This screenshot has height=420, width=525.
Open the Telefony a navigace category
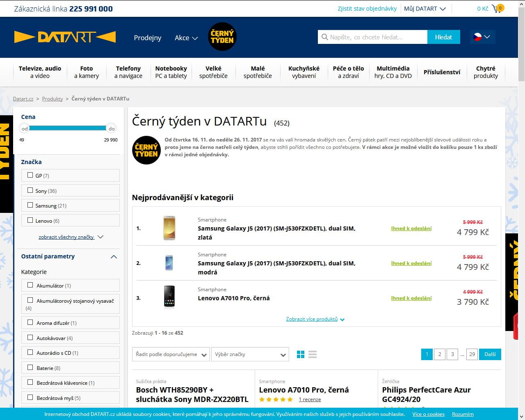[x=128, y=72]
